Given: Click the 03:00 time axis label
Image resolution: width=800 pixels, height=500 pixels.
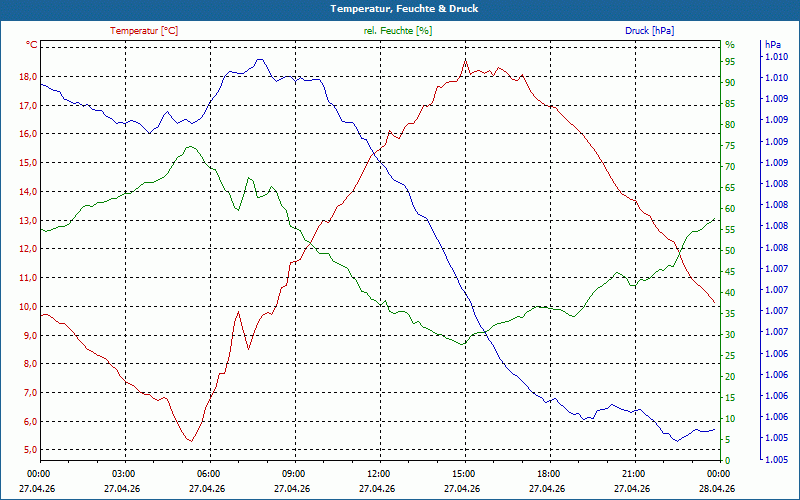Looking at the screenshot, I should pyautogui.click(x=122, y=473).
